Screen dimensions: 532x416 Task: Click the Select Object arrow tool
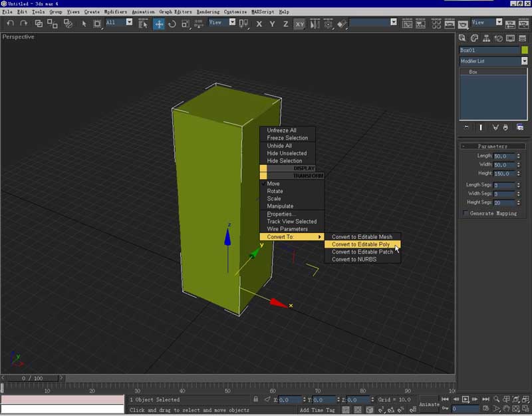click(x=84, y=23)
